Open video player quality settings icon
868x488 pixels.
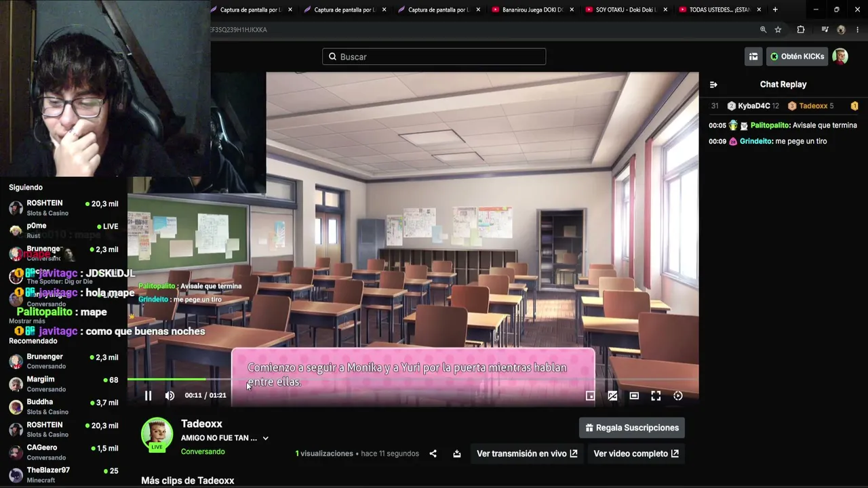pyautogui.click(x=677, y=396)
